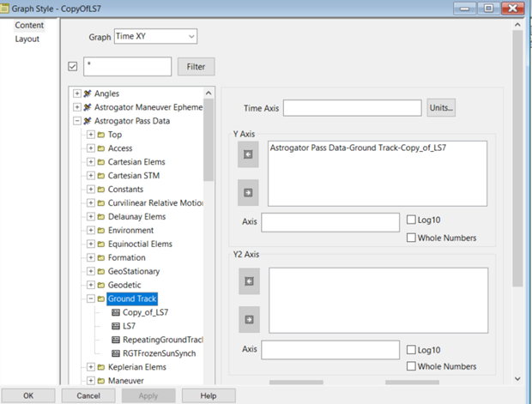Image resolution: width=532 pixels, height=404 pixels.
Task: Switch to the Layout page
Action: coord(27,39)
